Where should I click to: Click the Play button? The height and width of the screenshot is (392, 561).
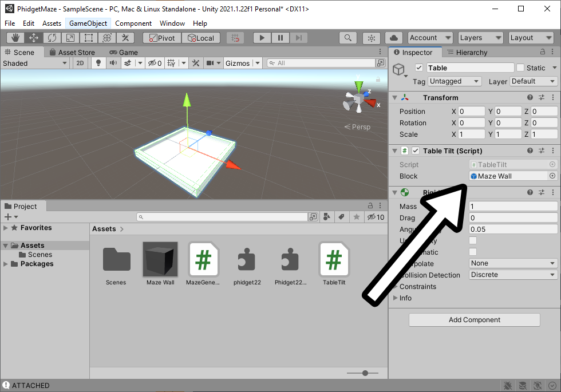pos(262,38)
